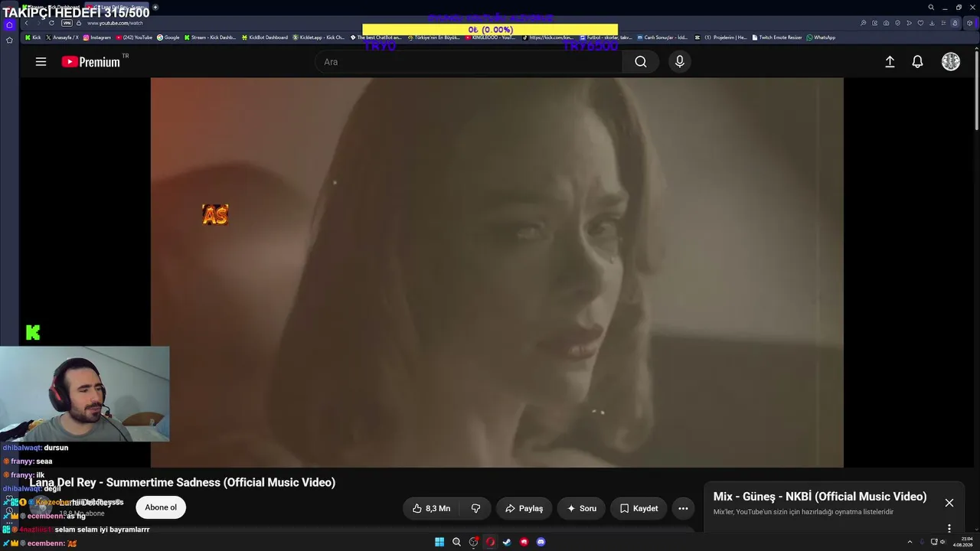Select the Lana Del Rey browser tab
The height and width of the screenshot is (551, 980).
pyautogui.click(x=119, y=7)
